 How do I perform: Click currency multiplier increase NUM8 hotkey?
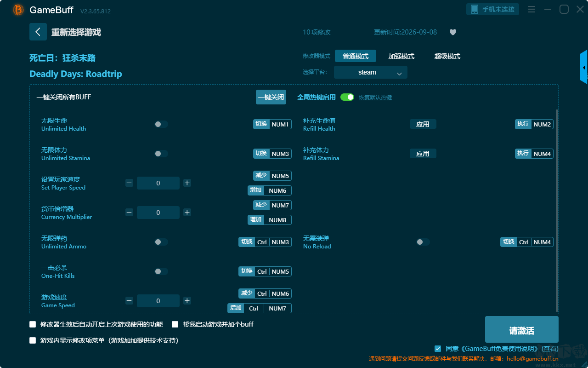(270, 220)
